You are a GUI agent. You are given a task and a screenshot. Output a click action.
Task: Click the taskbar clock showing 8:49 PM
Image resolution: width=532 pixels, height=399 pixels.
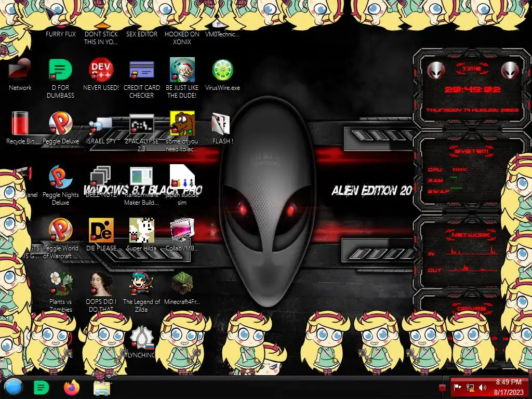coord(508,387)
